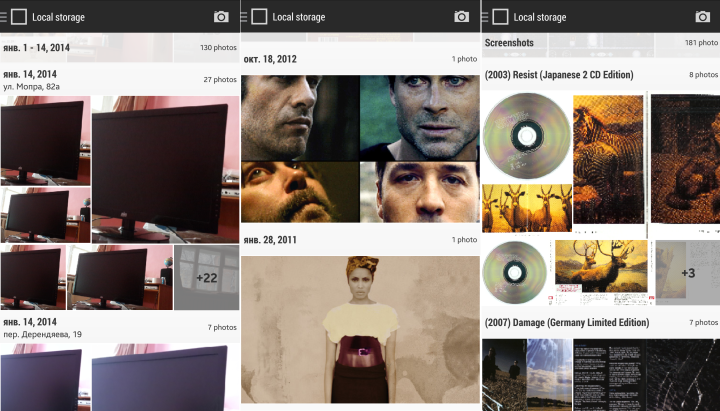Image resolution: width=720 pixels, height=411 pixels.
Task: Open Local storage title on the right screen
Action: [540, 17]
